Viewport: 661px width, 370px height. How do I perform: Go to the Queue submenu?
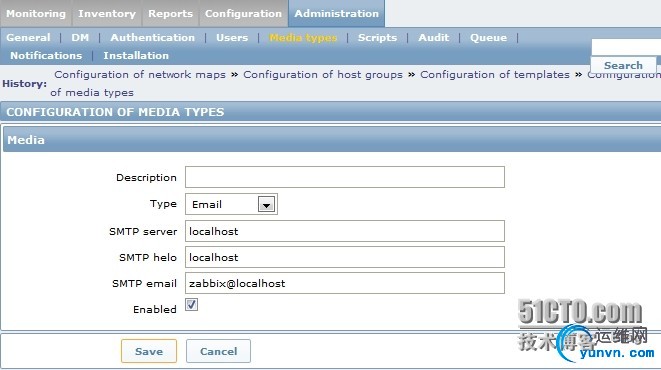click(488, 38)
